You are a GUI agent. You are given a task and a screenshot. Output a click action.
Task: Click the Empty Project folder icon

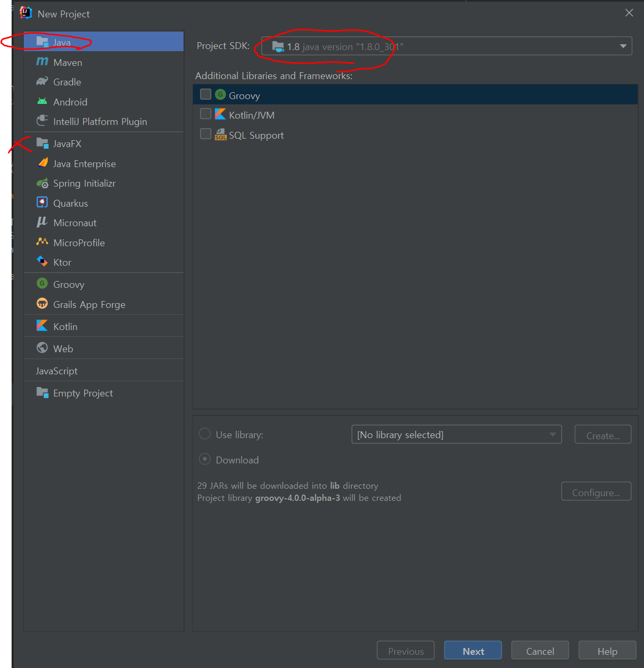click(42, 392)
